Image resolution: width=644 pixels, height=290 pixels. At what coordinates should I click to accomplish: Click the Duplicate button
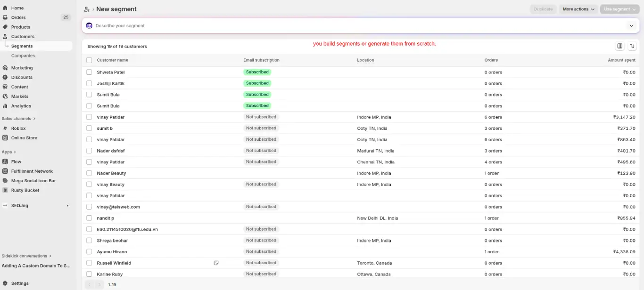pyautogui.click(x=543, y=8)
